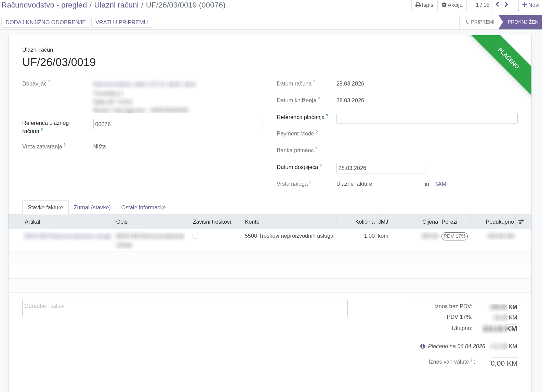Click Referenca plaćanja input field
Viewport: 542px width, 392px height.
coord(426,118)
